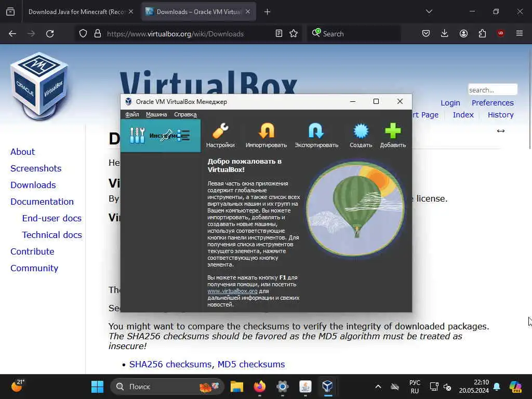
Task: Click the Community sidebar link
Action: pos(34,268)
